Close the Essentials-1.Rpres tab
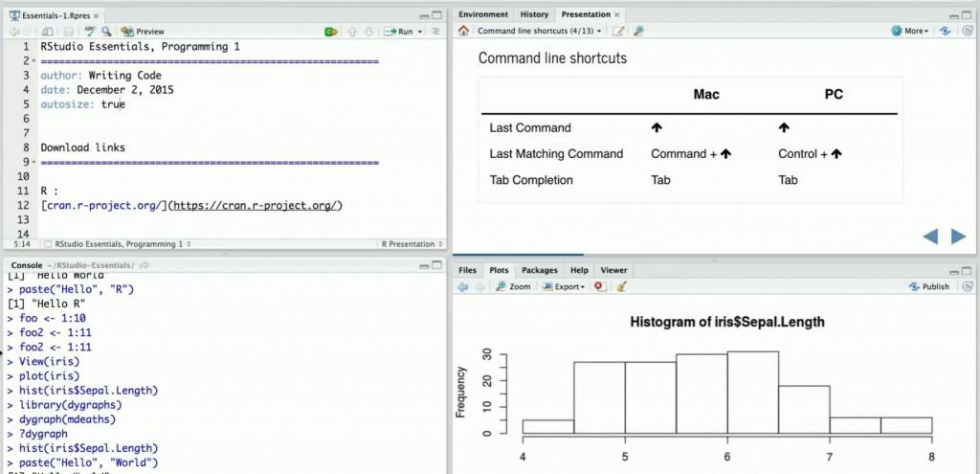Viewport: 980px width, 474px height. pos(96,15)
